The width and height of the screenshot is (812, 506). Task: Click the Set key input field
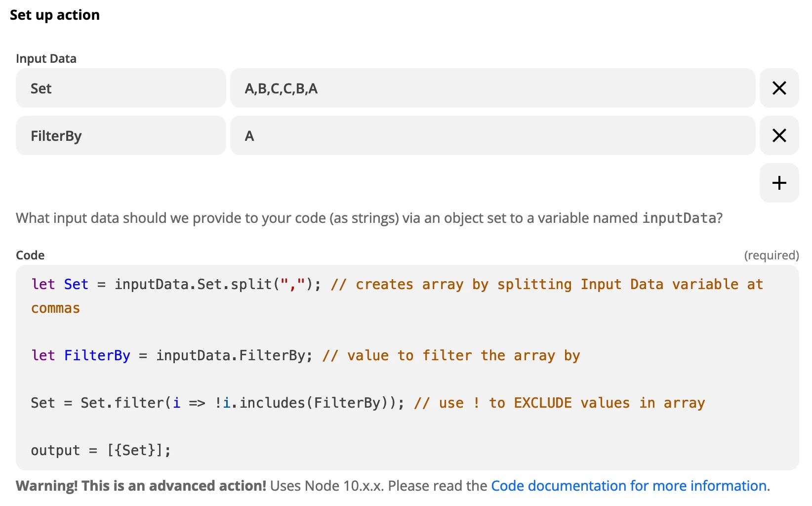point(121,88)
